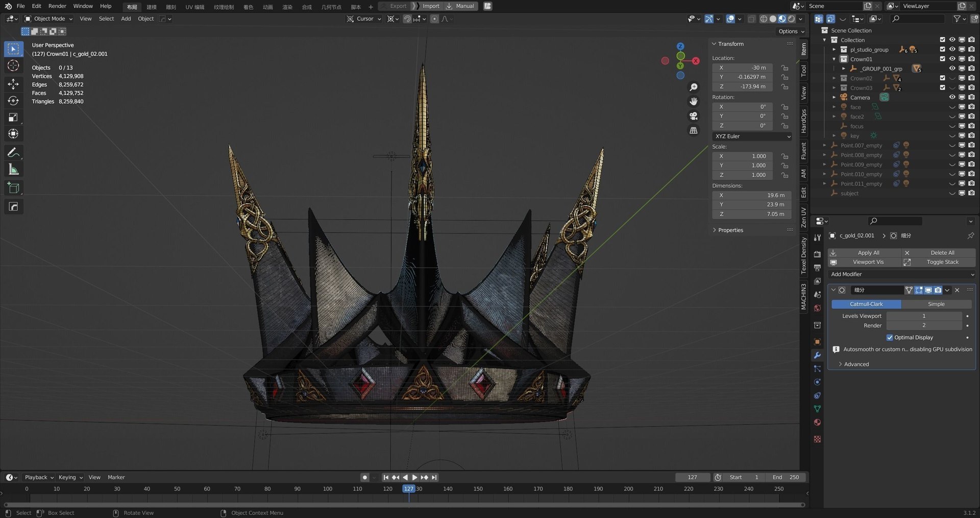Open the Physics properties tab icon
This screenshot has width=980, height=518.
coord(817,382)
